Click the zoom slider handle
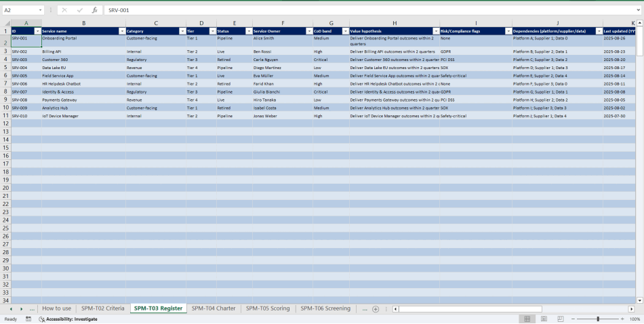The image size is (644, 324). coord(598,319)
